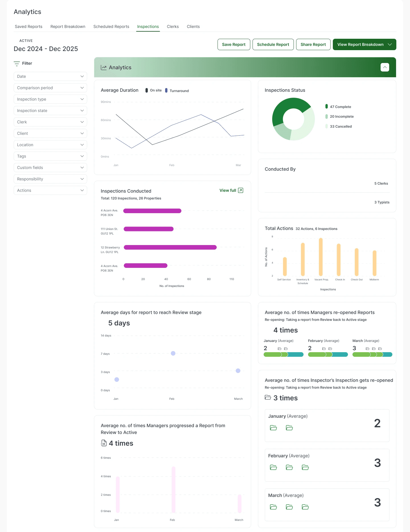Click the document icon beside 4 times
This screenshot has width=410, height=532.
[x=104, y=443]
